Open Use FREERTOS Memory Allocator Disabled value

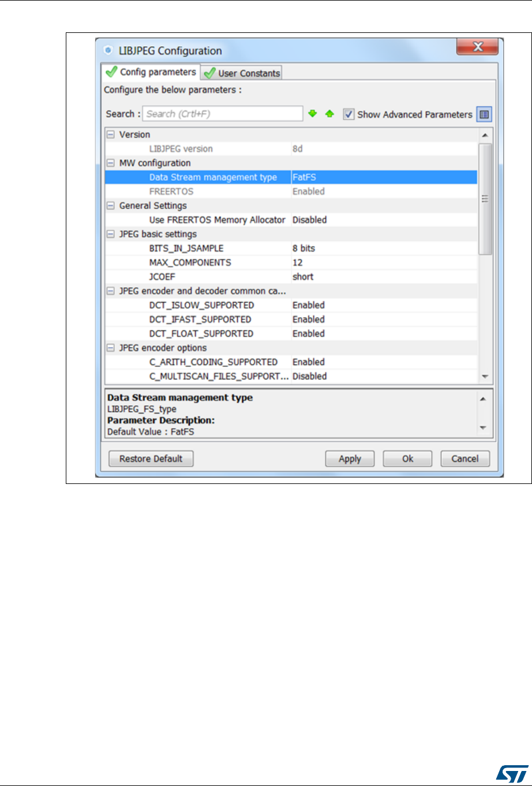(x=384, y=220)
